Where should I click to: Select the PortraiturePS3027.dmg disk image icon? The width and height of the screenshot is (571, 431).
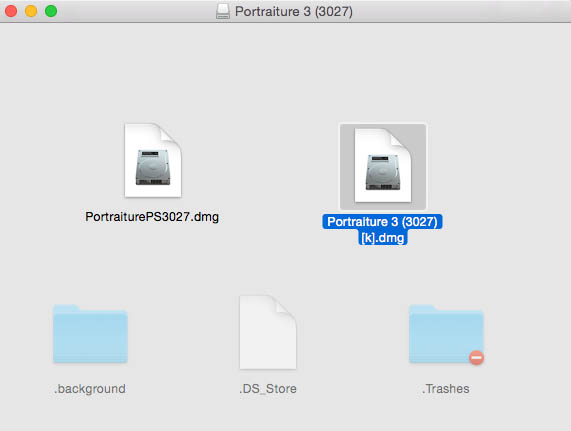tap(153, 161)
